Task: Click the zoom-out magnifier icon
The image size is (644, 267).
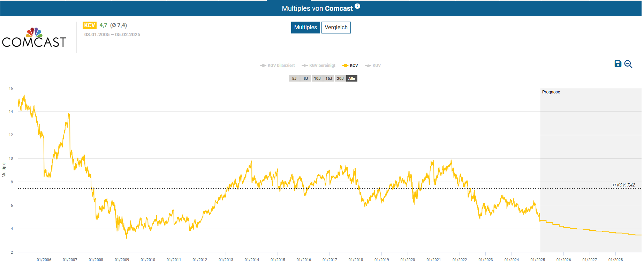Action: (x=628, y=64)
